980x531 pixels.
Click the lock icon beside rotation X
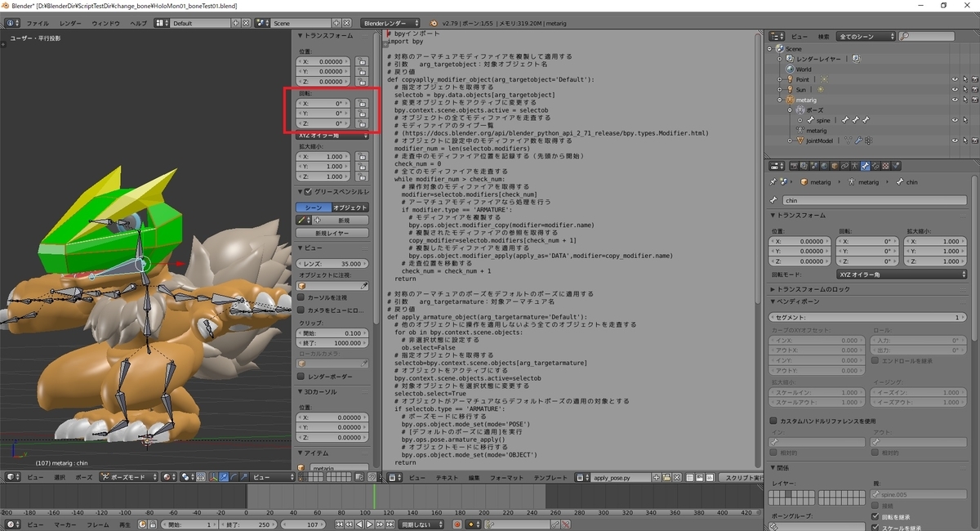pos(362,104)
